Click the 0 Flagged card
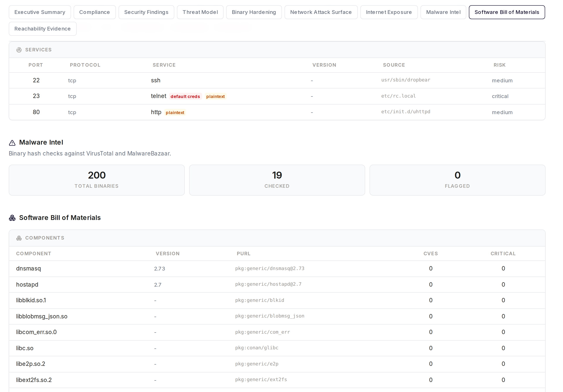Image resolution: width=563 pixels, height=392 pixels. (x=457, y=180)
